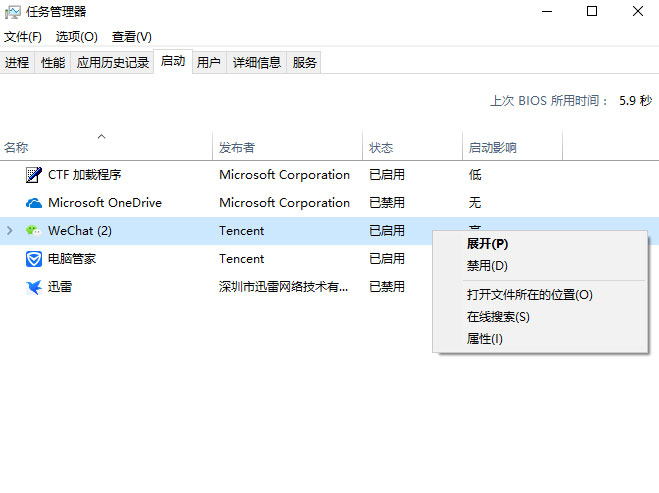The image size is (659, 493).
Task: Click the 低 startup impact value
Action: 475,175
